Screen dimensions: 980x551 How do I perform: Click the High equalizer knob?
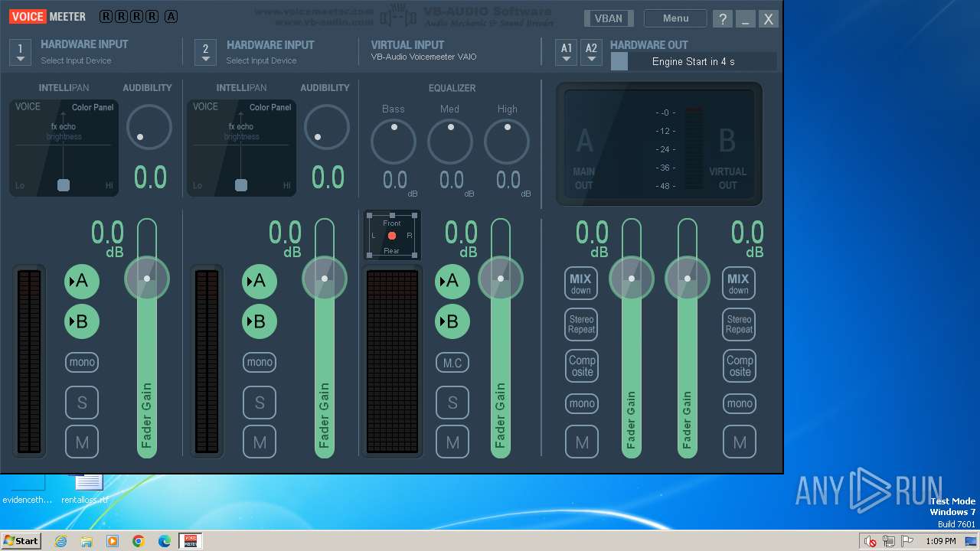(x=507, y=141)
